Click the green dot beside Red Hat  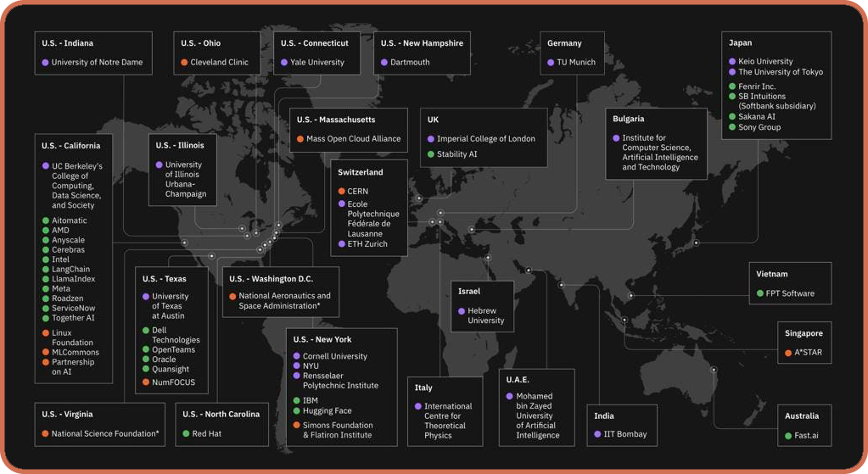point(186,434)
